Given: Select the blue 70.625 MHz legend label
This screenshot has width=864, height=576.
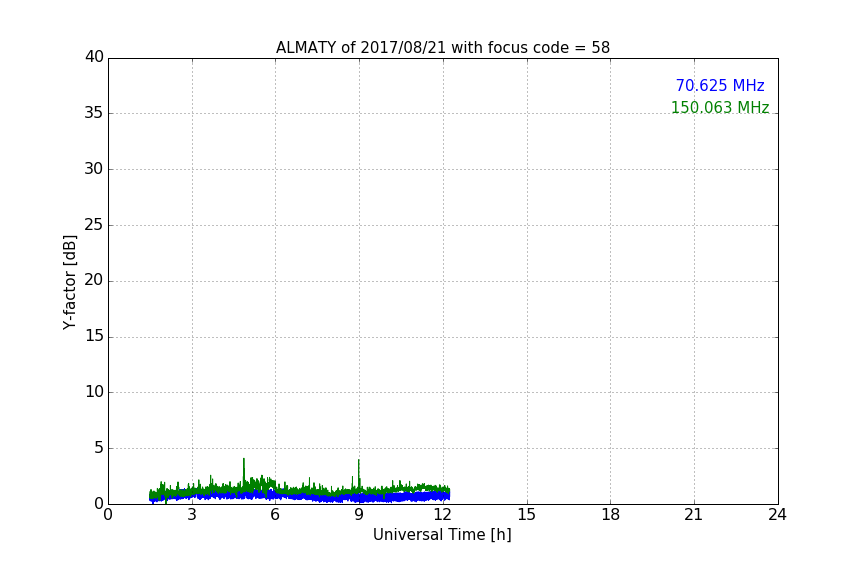Looking at the screenshot, I should pos(720,86).
